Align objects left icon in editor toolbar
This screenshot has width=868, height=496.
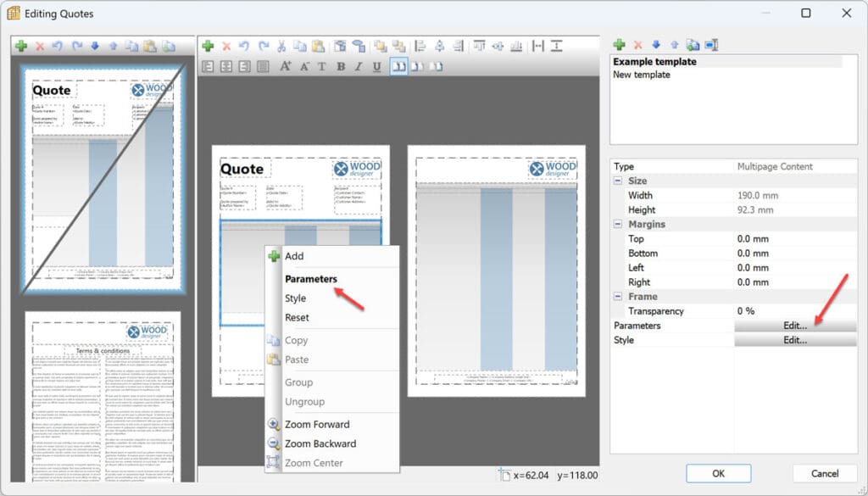click(420, 46)
